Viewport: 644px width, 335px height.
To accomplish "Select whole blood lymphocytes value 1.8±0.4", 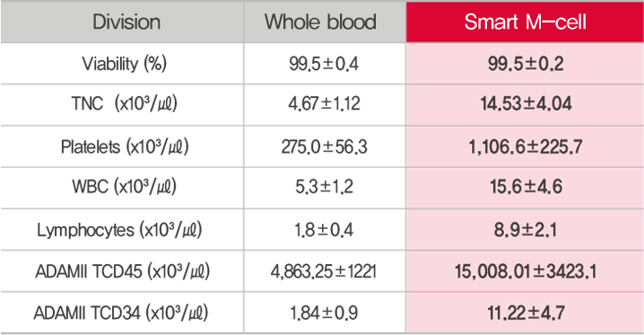I will click(x=324, y=230).
